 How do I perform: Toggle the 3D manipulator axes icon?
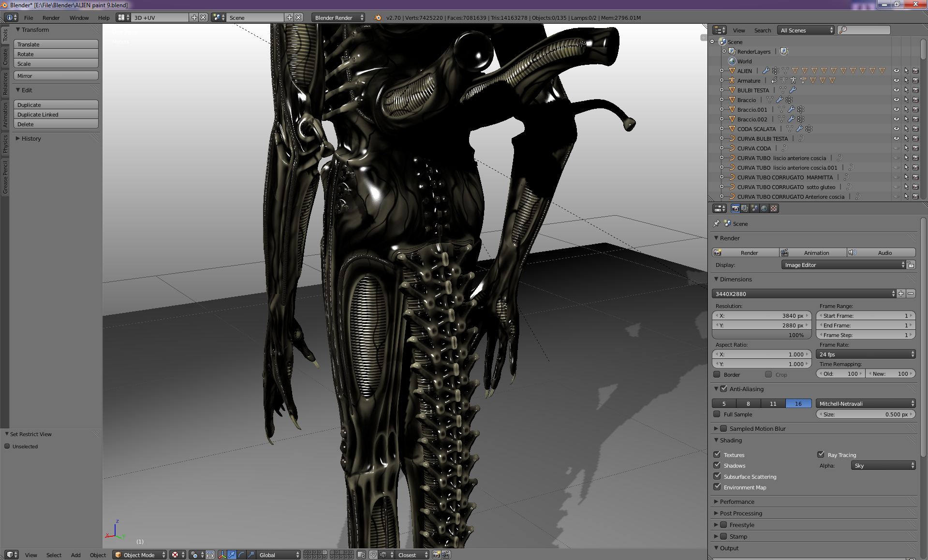tap(222, 555)
